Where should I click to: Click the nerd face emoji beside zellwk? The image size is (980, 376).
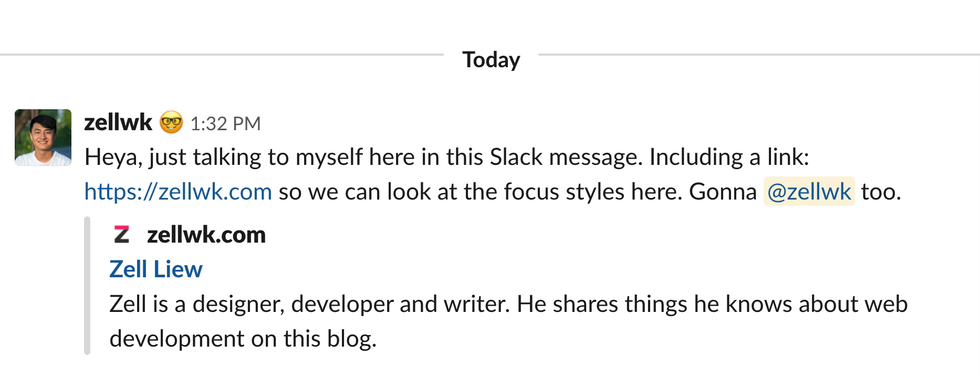(171, 122)
